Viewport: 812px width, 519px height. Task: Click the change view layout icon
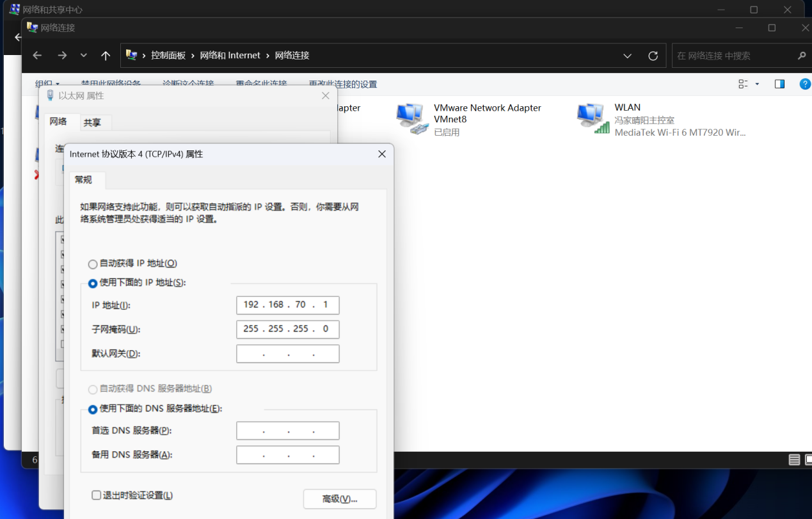tap(743, 84)
